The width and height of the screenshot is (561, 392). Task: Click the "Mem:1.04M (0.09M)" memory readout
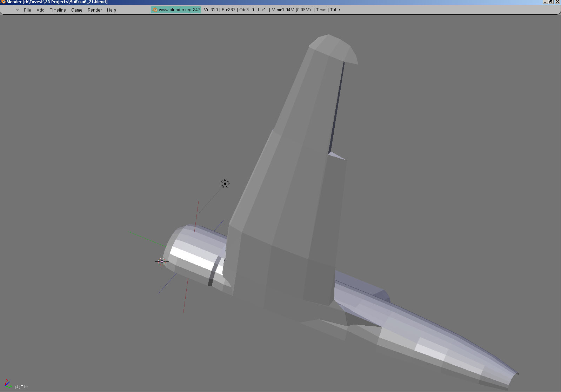pyautogui.click(x=291, y=10)
